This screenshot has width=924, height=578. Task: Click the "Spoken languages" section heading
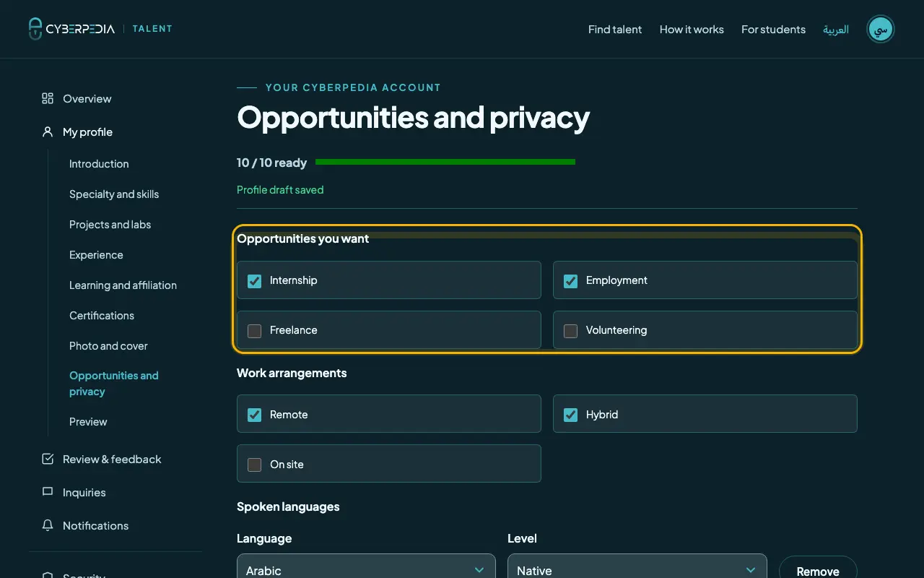point(288,506)
